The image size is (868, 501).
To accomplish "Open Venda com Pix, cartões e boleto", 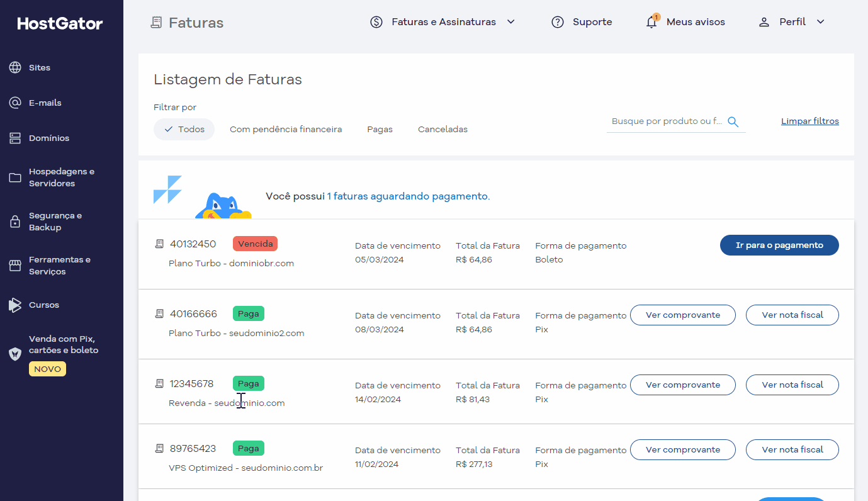I will [x=64, y=344].
